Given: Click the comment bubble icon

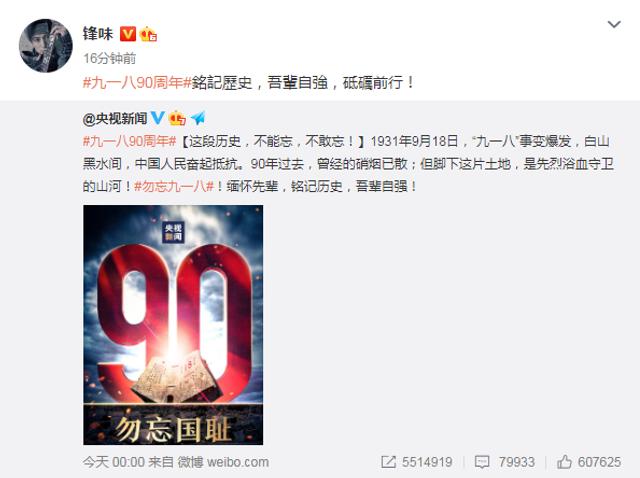Looking at the screenshot, I should 482,462.
